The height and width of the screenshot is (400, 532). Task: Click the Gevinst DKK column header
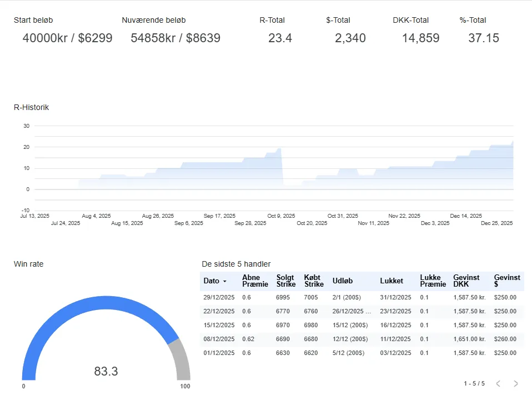coord(466,281)
